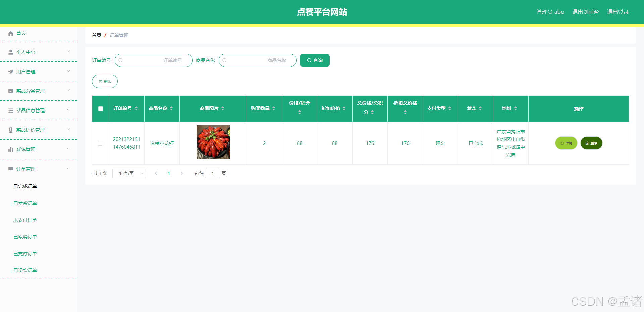Screen dimensions: 644x312
Task: Sort table by 折扣价格 column arrows
Action: pyautogui.click(x=344, y=108)
